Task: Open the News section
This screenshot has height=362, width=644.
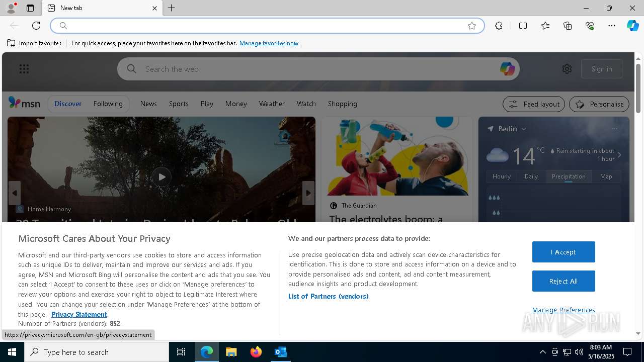Action: (148, 104)
